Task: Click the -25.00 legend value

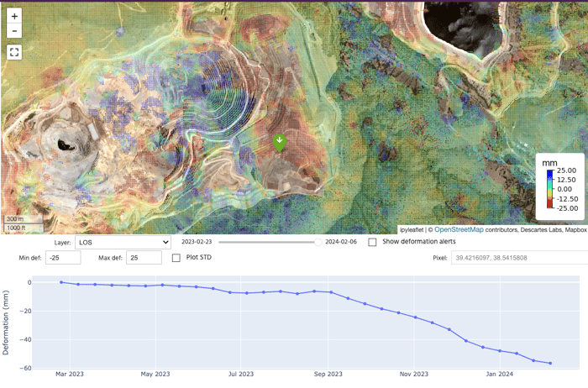Action: pos(566,208)
